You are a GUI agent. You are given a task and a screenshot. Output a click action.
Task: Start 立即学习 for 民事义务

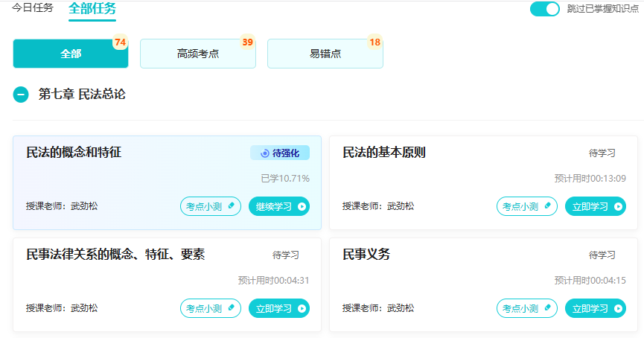(x=596, y=308)
